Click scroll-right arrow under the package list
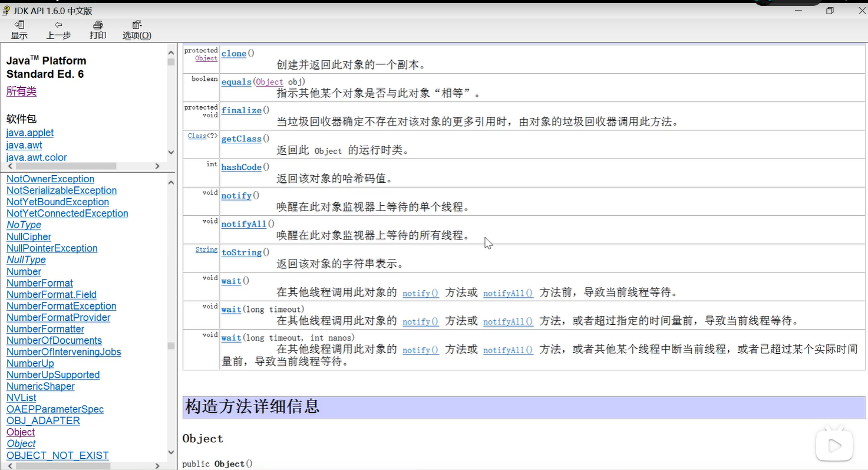The image size is (868, 470). [x=157, y=167]
